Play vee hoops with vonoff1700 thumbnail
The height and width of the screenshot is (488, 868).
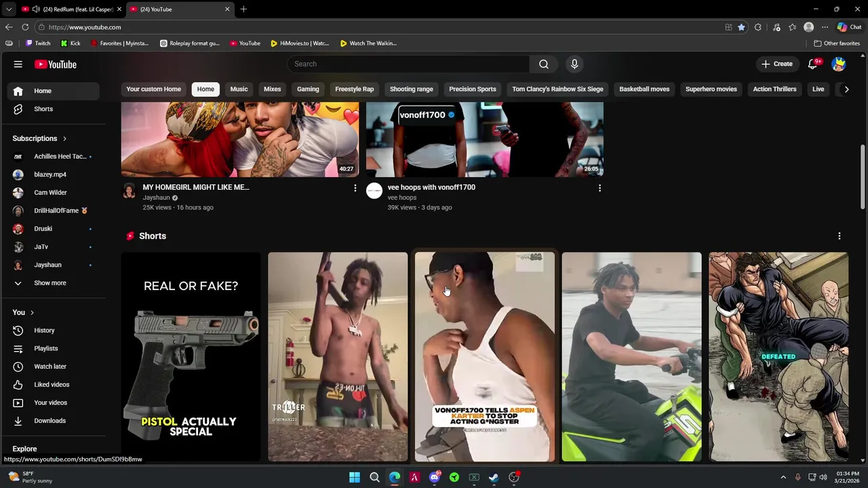(x=485, y=140)
